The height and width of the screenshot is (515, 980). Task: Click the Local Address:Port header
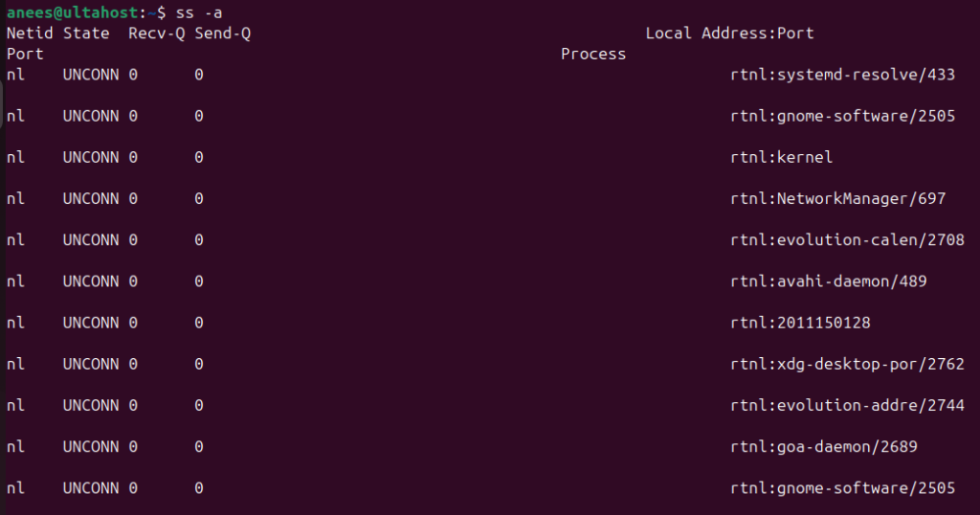coord(729,34)
